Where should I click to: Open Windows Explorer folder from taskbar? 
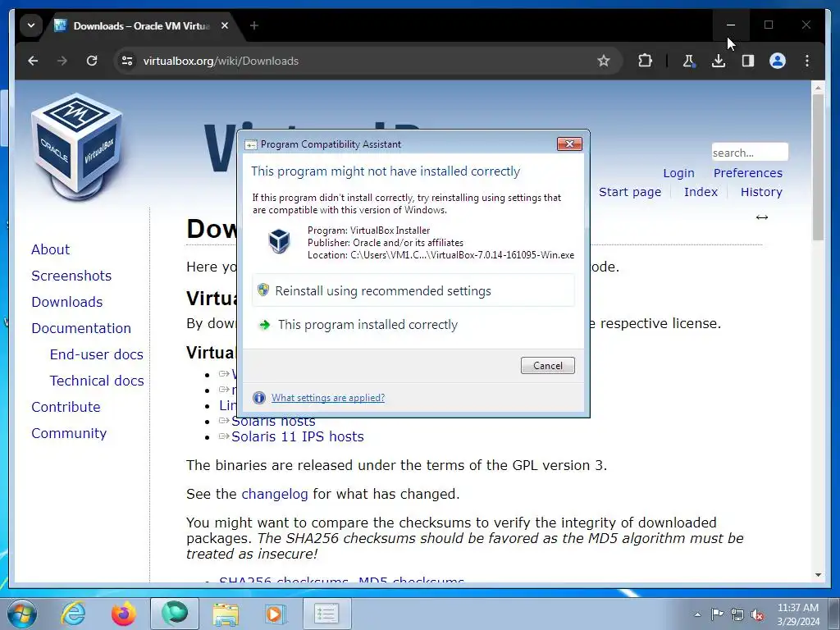coord(226,614)
